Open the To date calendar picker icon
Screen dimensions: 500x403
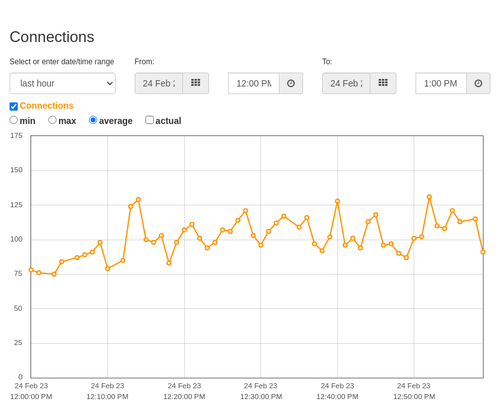[383, 83]
